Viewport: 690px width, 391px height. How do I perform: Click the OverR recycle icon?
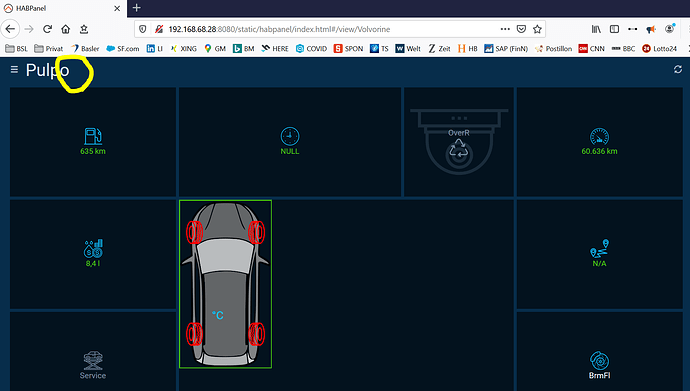click(x=459, y=149)
